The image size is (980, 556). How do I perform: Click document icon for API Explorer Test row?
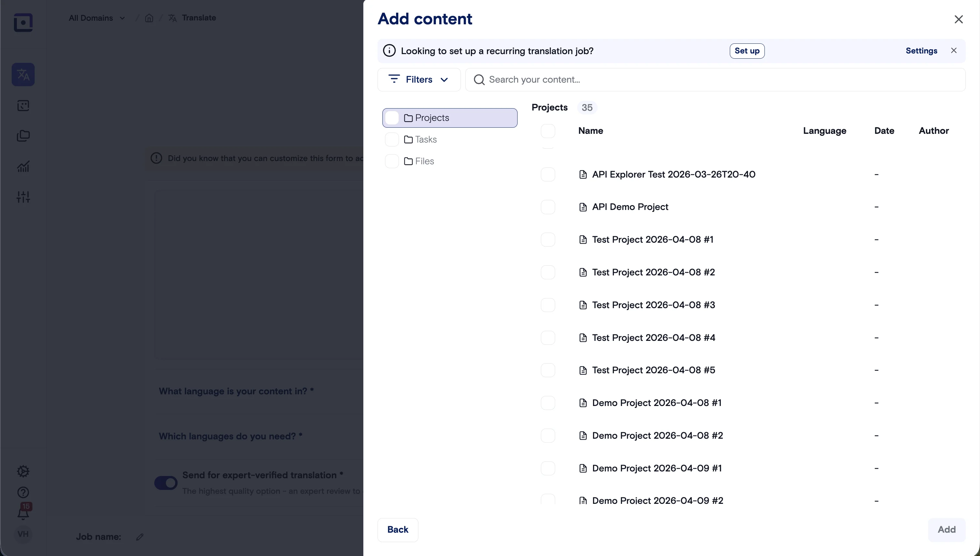[x=583, y=175]
